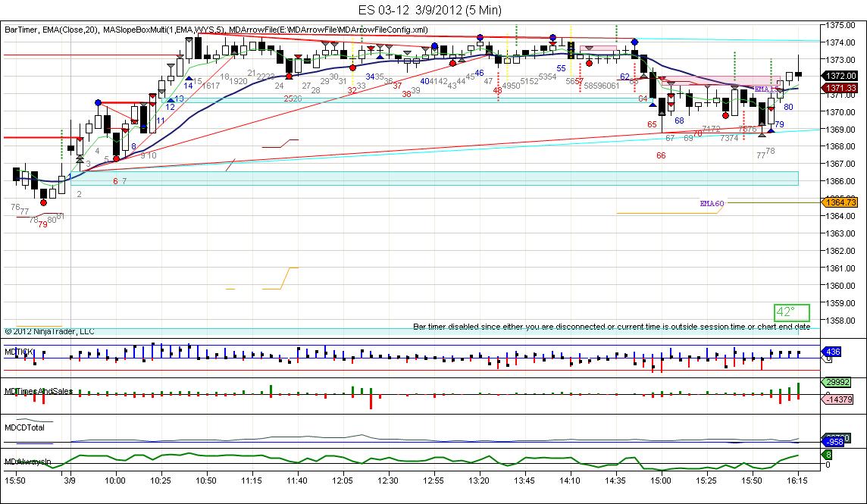Click the red bar number 66 label
Viewport: 867px width, 504px height.
661,155
